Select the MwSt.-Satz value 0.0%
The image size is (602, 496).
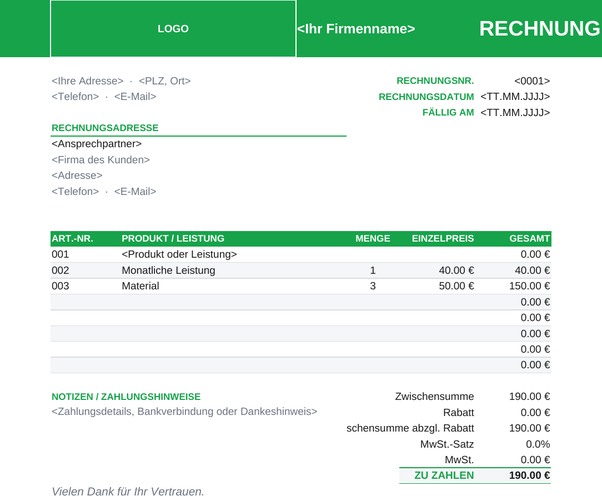[538, 444]
